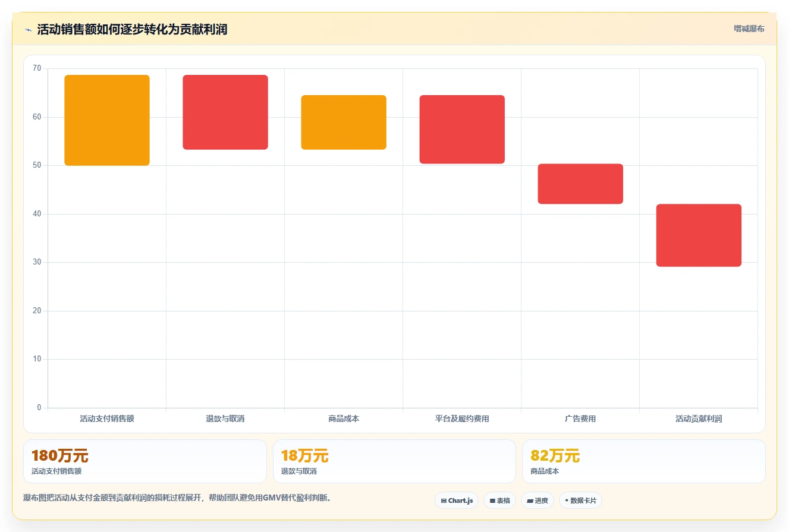
Task: Click the y-axis value 20
Action: 37,311
